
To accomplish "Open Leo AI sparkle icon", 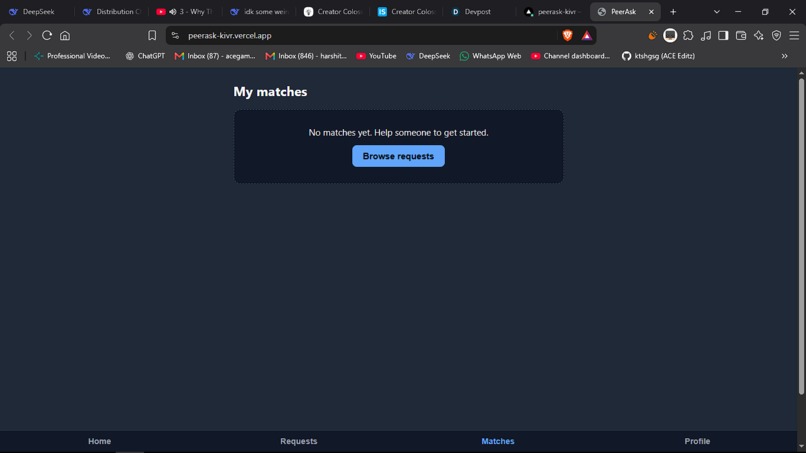I will pos(759,35).
